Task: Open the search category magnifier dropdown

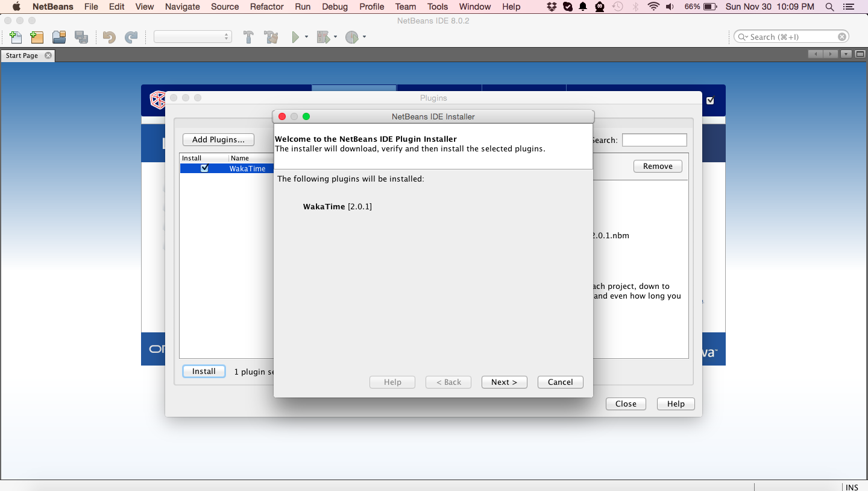Action: (743, 37)
